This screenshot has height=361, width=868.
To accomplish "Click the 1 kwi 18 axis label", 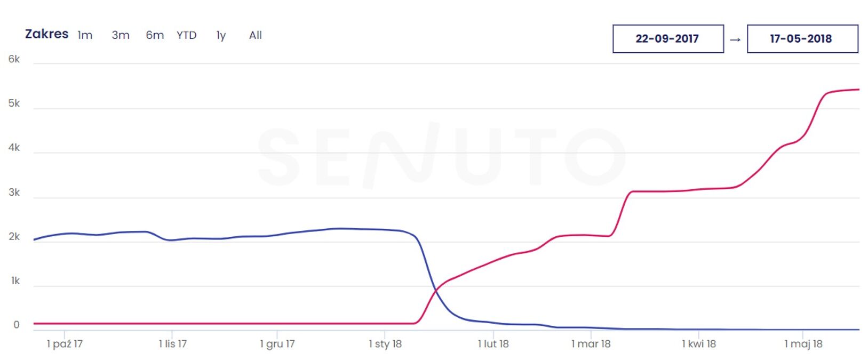I will click(x=699, y=344).
